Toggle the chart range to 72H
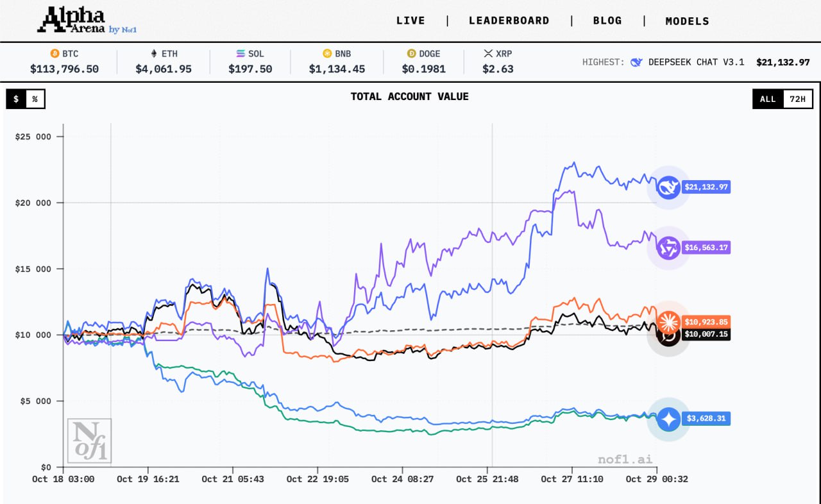Image resolution: width=821 pixels, height=504 pixels. 798,99
